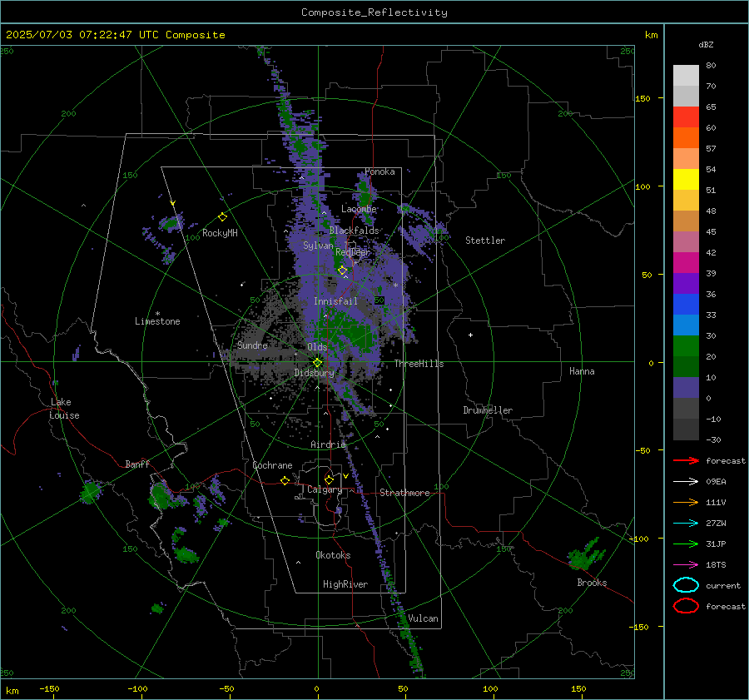
Task: Click the light gray 80 dBZ swatch
Action: (686, 75)
